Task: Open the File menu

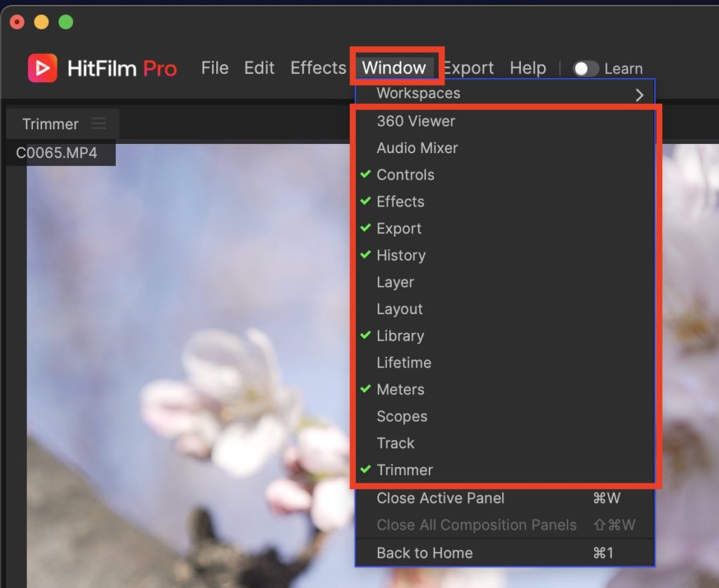Action: pyautogui.click(x=215, y=68)
